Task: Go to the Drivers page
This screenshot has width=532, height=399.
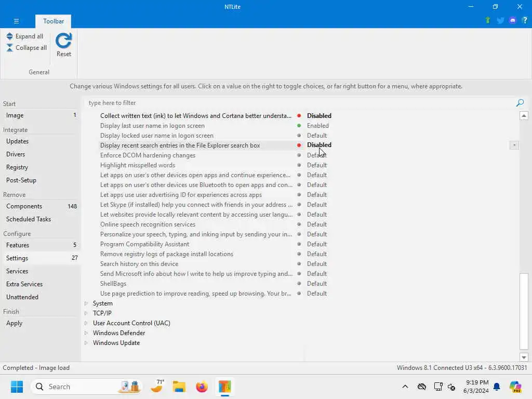Action: click(41, 154)
